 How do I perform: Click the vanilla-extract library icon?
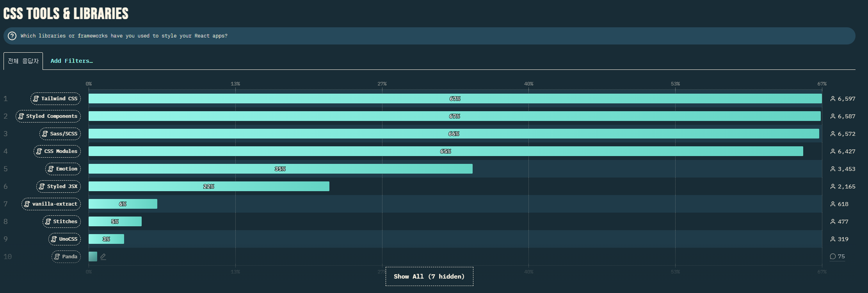coord(27,204)
